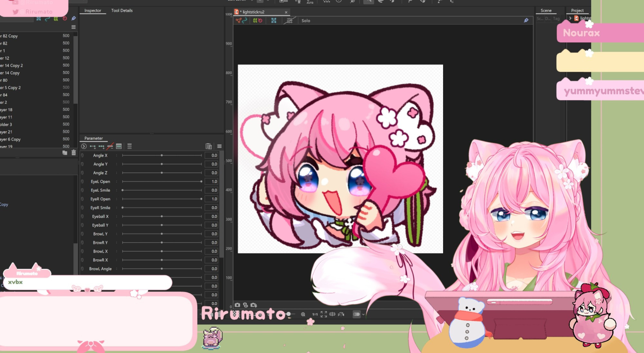Toggle the link icon beside Angle Z

pos(82,173)
